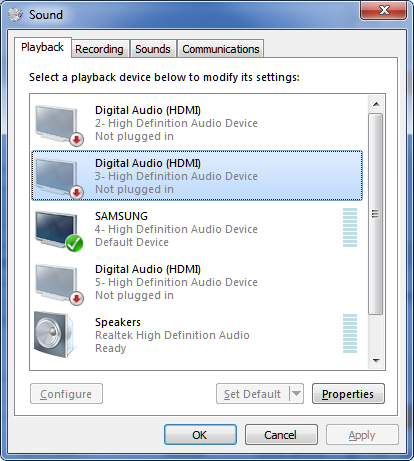Image resolution: width=414 pixels, height=461 pixels.
Task: Click the Speakers volume level meter
Action: pyautogui.click(x=350, y=333)
